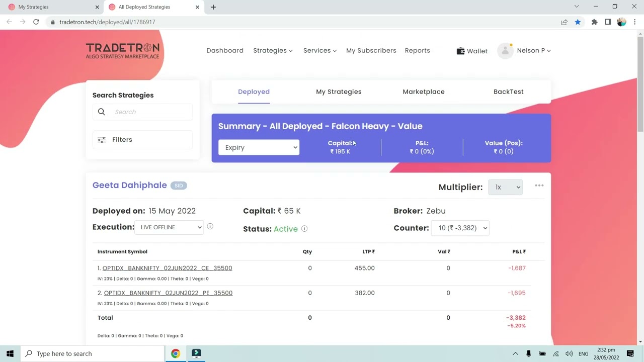Open My Subscribers page
The width and height of the screenshot is (644, 362).
(371, 51)
